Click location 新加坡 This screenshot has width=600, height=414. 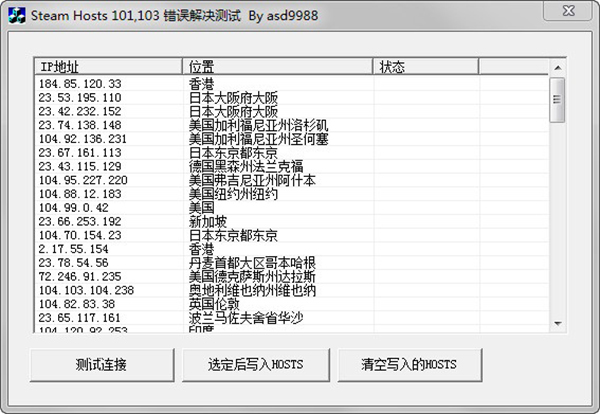pos(208,222)
